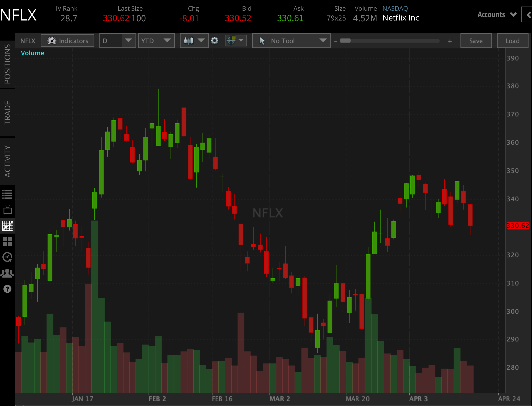The width and height of the screenshot is (532, 406).
Task: Click the NASDAQ exchange link
Action: coord(395,9)
